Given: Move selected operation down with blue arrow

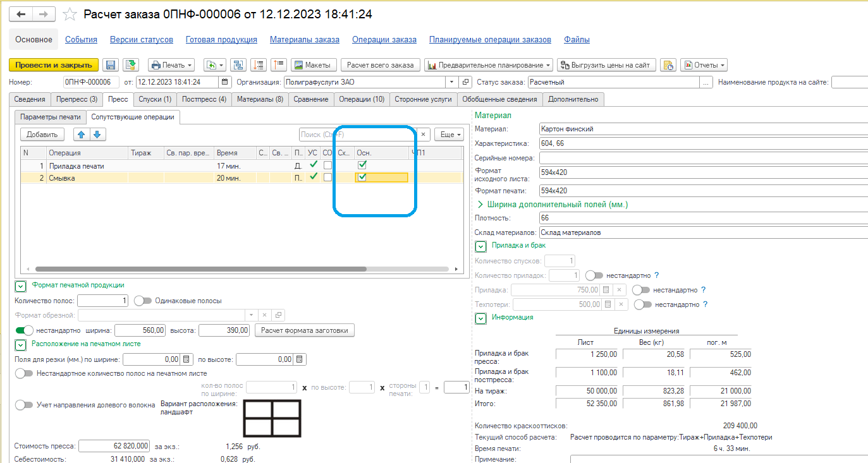Looking at the screenshot, I should click(x=97, y=134).
